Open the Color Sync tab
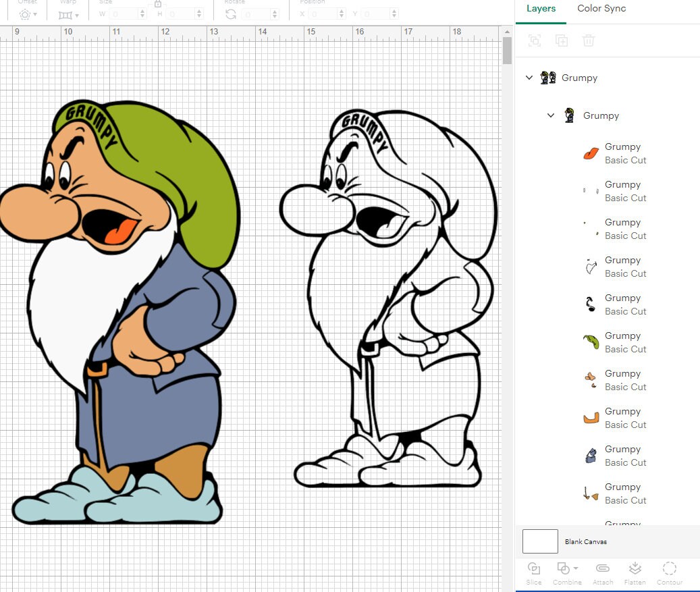Viewport: 700px width, 592px height. click(601, 9)
